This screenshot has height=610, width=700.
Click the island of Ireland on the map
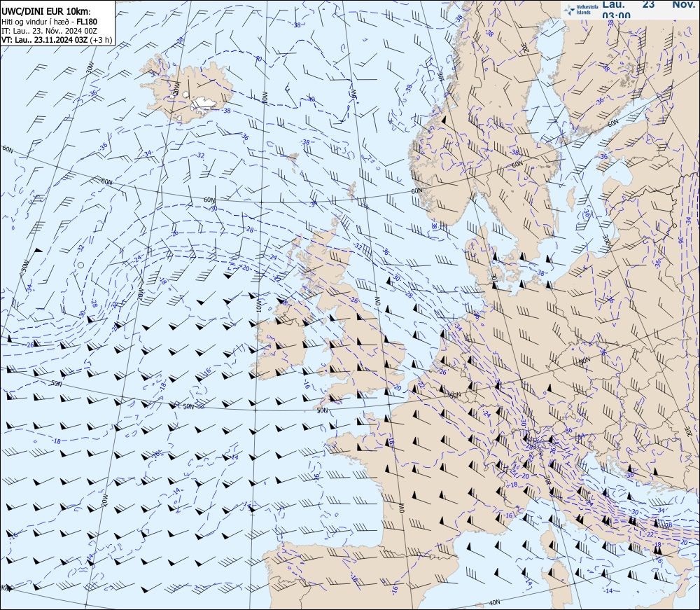(281, 340)
